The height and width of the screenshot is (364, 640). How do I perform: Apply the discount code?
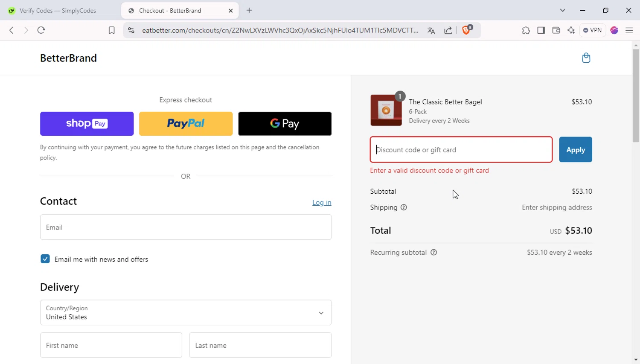[x=575, y=150]
